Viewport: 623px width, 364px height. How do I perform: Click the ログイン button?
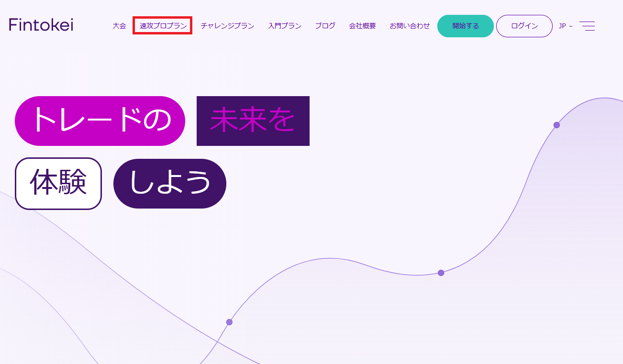click(524, 26)
